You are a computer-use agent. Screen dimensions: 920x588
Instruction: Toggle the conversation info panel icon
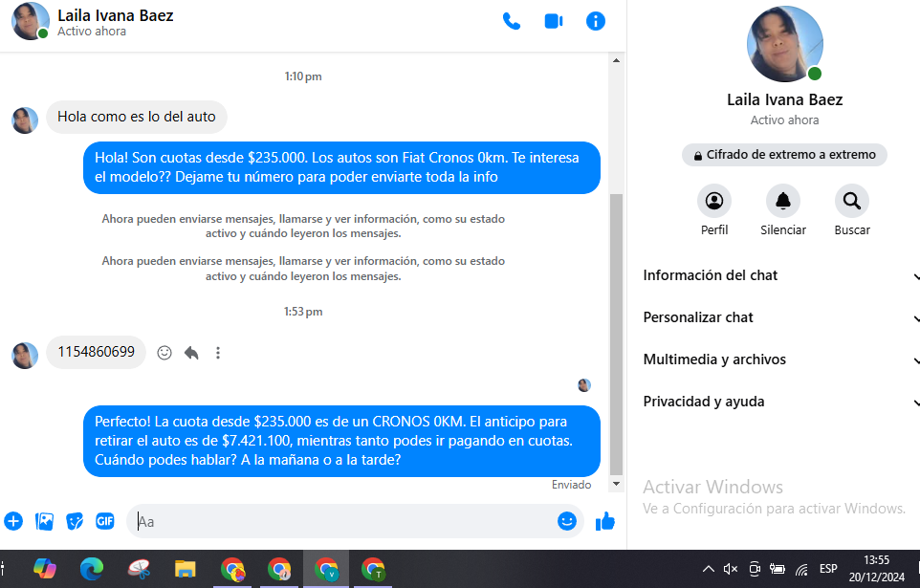(x=596, y=22)
